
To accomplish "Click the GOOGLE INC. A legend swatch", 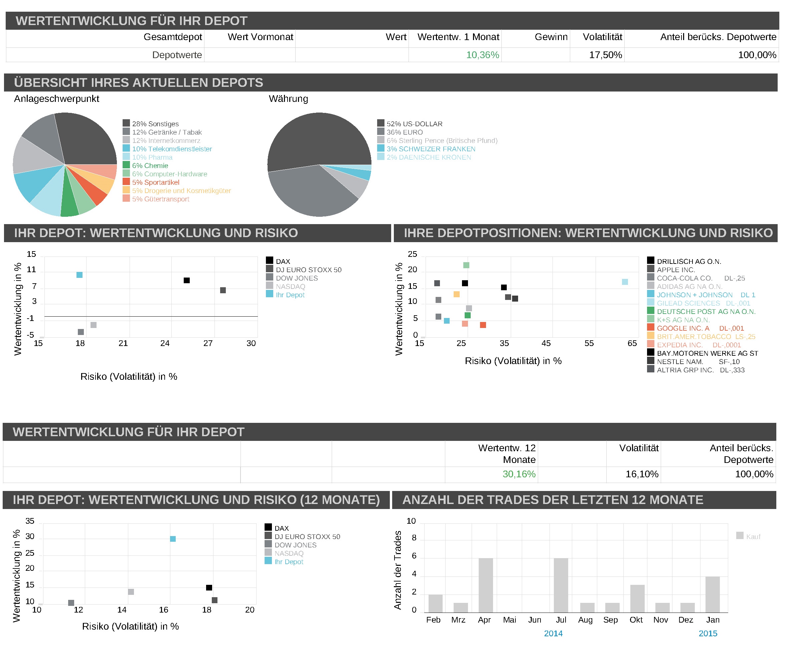I will pos(650,327).
